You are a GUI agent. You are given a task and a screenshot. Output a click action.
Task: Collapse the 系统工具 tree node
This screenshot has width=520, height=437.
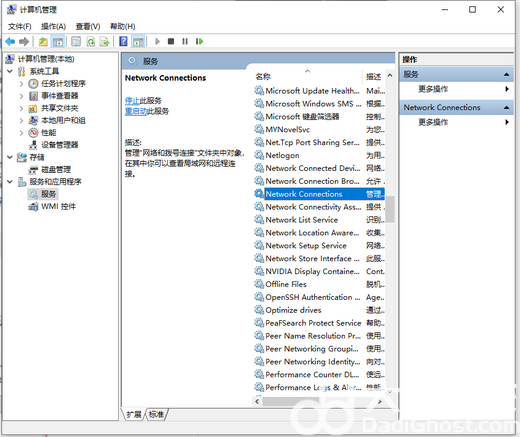(10, 71)
